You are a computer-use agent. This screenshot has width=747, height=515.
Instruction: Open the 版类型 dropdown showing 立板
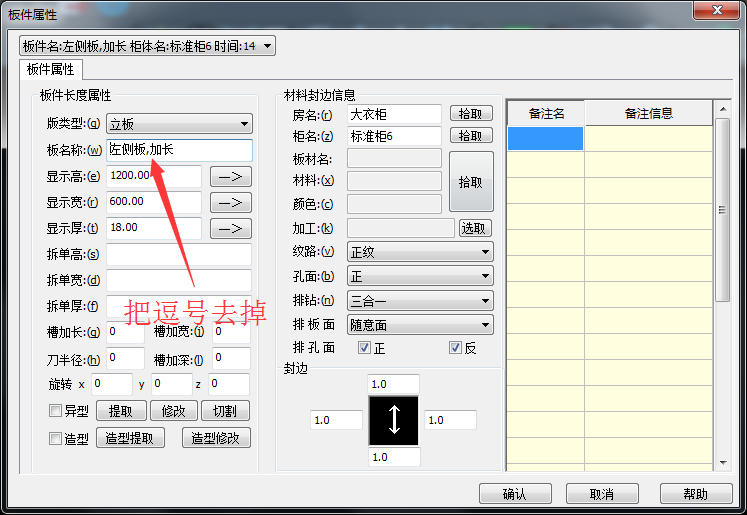pyautogui.click(x=179, y=124)
